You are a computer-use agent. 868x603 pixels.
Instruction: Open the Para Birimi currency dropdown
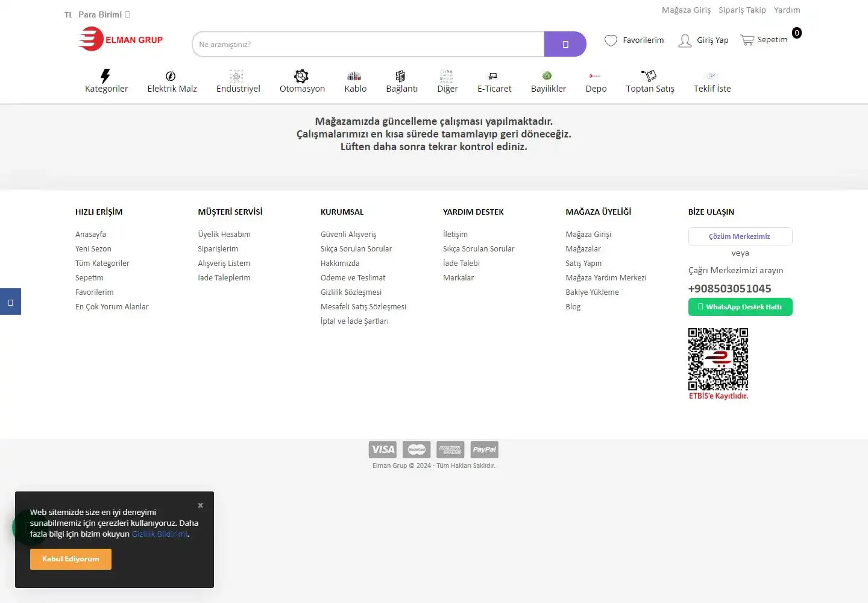click(x=104, y=14)
